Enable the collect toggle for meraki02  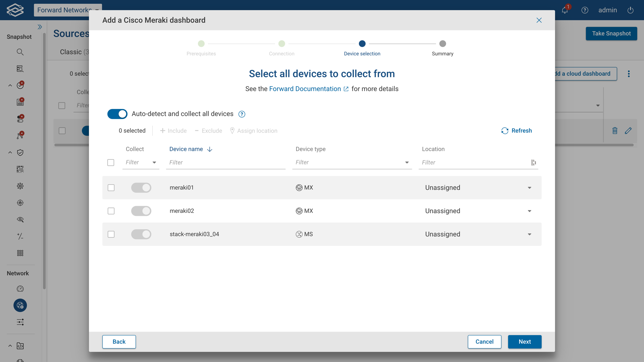141,211
